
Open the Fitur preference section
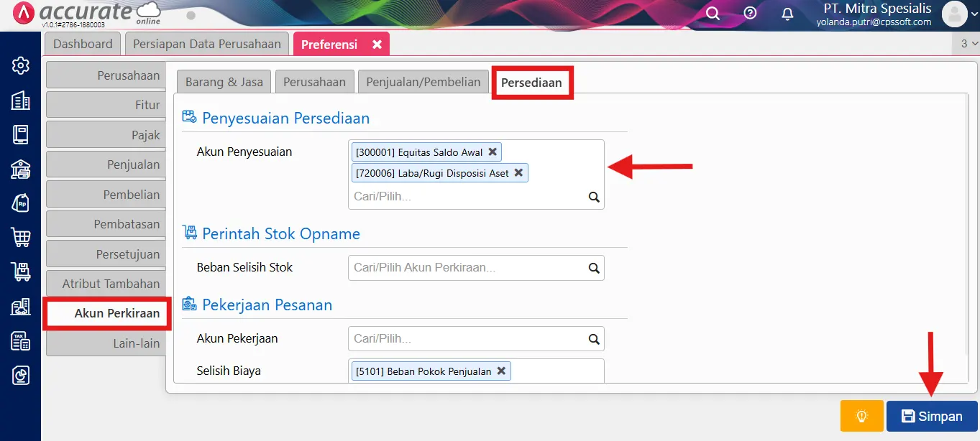pos(105,105)
